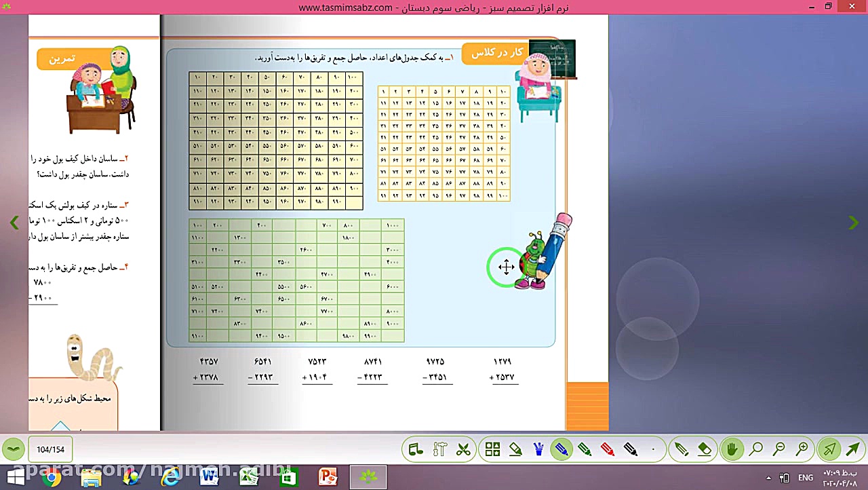Select the eraser tool

[705, 449]
